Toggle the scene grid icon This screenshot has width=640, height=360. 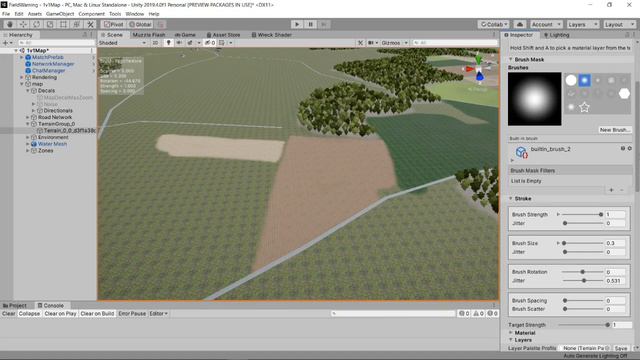coord(222,42)
